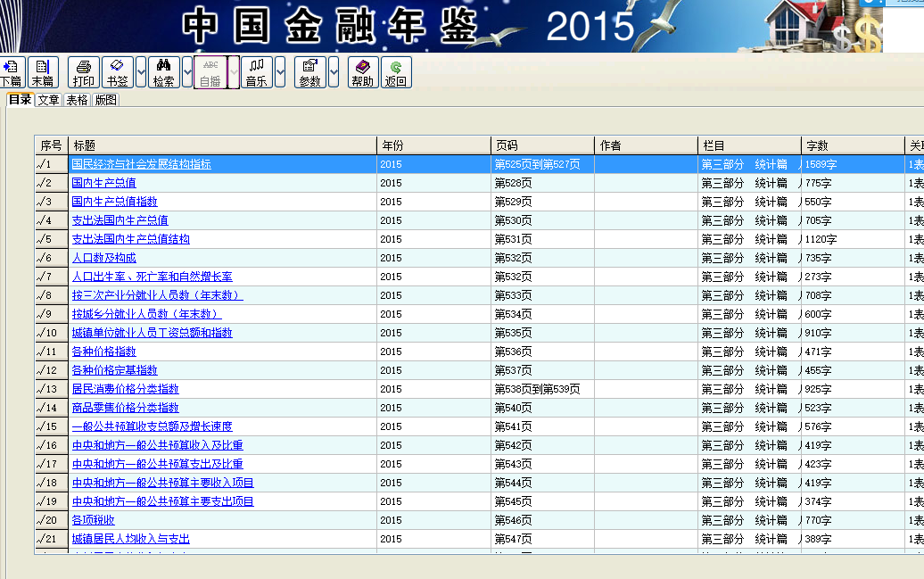Print using the 打印 toolbar icon
The image size is (924, 579).
[84, 72]
